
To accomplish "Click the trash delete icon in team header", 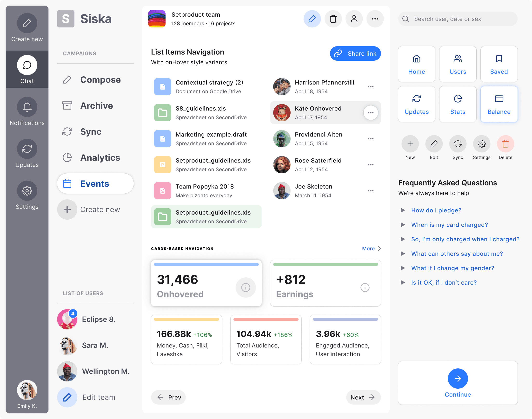I will click(333, 19).
